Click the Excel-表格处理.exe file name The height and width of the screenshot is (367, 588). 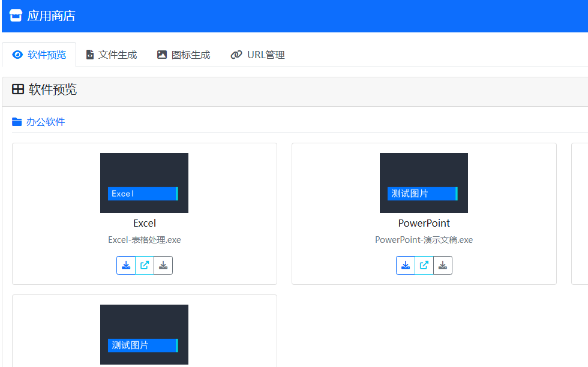tap(145, 240)
